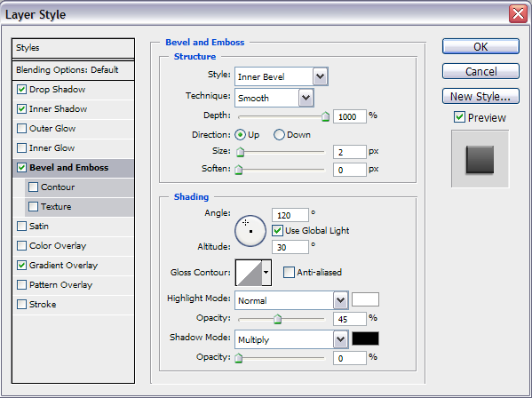Click the angle dial light direction control
The width and height of the screenshot is (532, 398).
pyautogui.click(x=250, y=231)
